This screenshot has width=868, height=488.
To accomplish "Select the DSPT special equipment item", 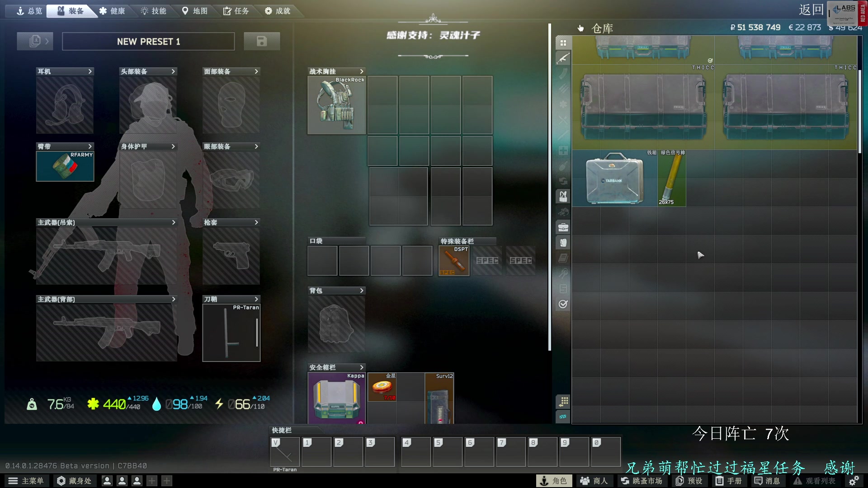I will coord(454,261).
